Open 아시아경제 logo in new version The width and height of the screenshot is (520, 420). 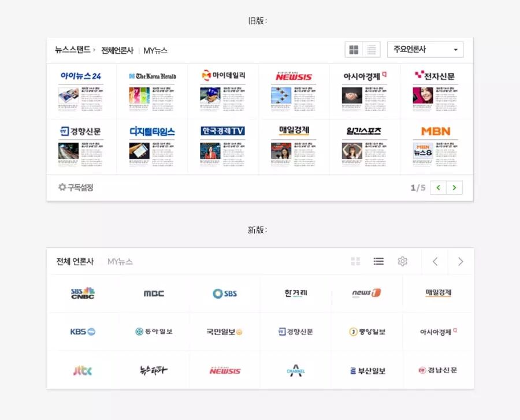click(x=439, y=332)
